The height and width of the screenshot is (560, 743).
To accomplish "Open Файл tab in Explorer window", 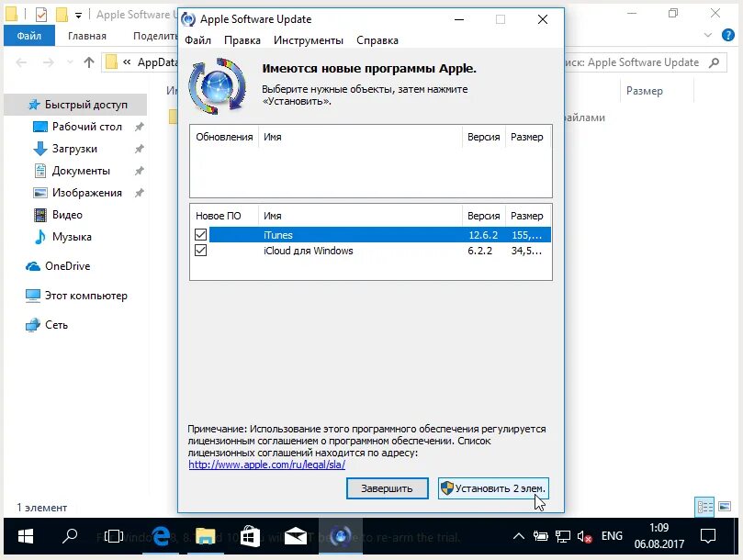I will [x=28, y=36].
